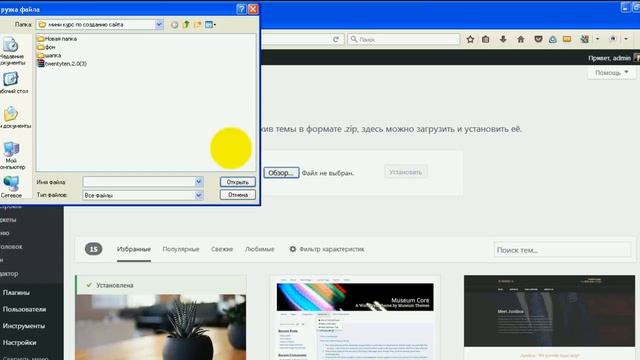Image resolution: width=640 pixels, height=360 pixels.
Task: Click the 'Файл не выбран.' text
Action: coord(328,173)
